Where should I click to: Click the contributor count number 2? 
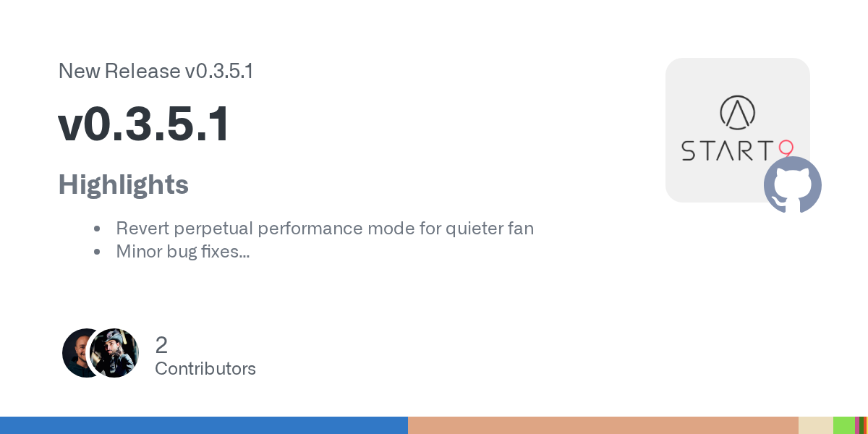[161, 344]
